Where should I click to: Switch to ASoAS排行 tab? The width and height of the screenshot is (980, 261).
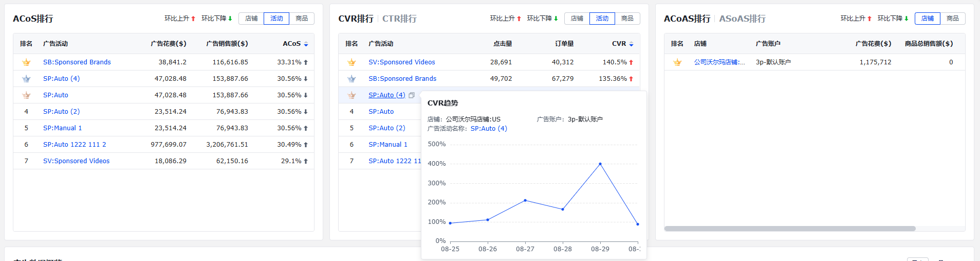click(742, 19)
